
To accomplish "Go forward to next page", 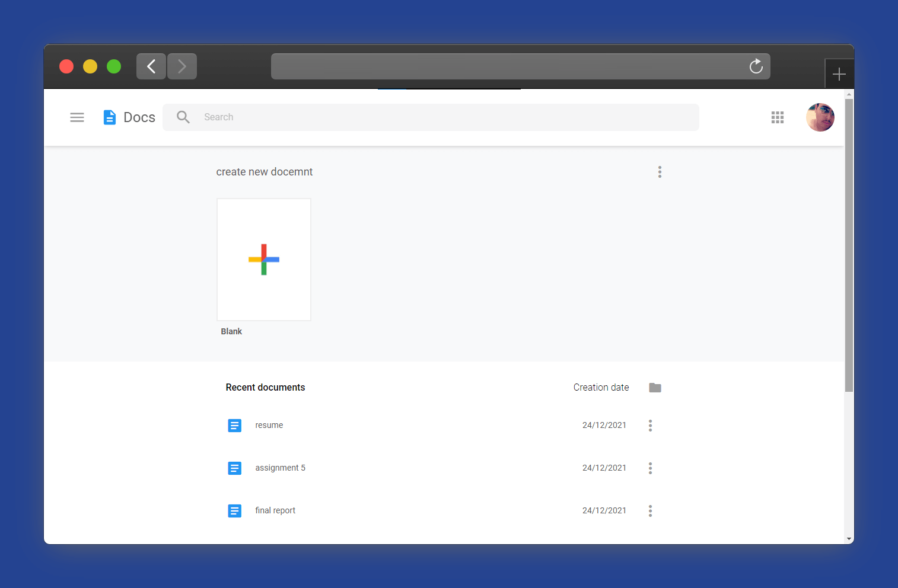I will (182, 66).
